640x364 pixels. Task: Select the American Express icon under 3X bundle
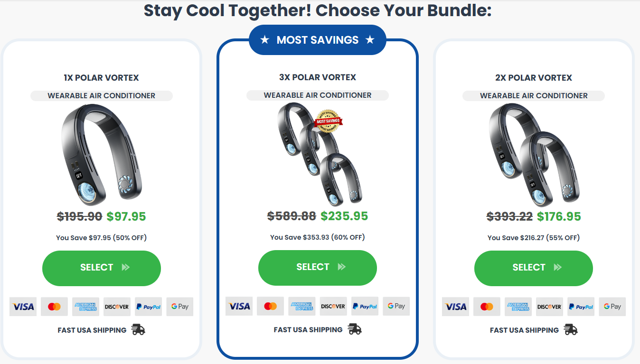301,307
